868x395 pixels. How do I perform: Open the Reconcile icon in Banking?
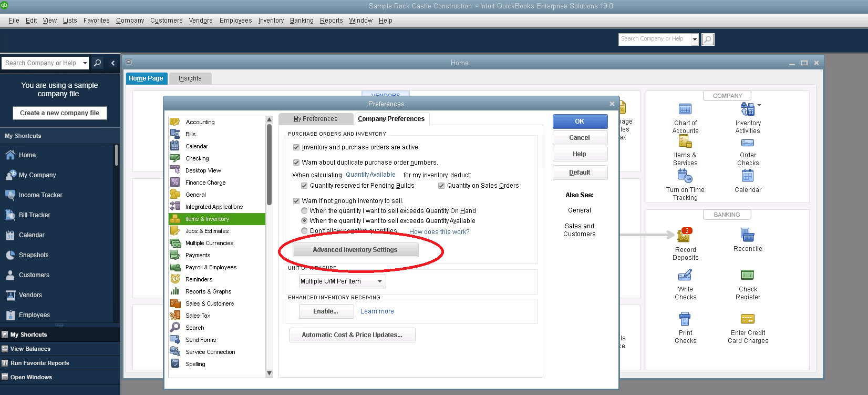click(x=747, y=235)
